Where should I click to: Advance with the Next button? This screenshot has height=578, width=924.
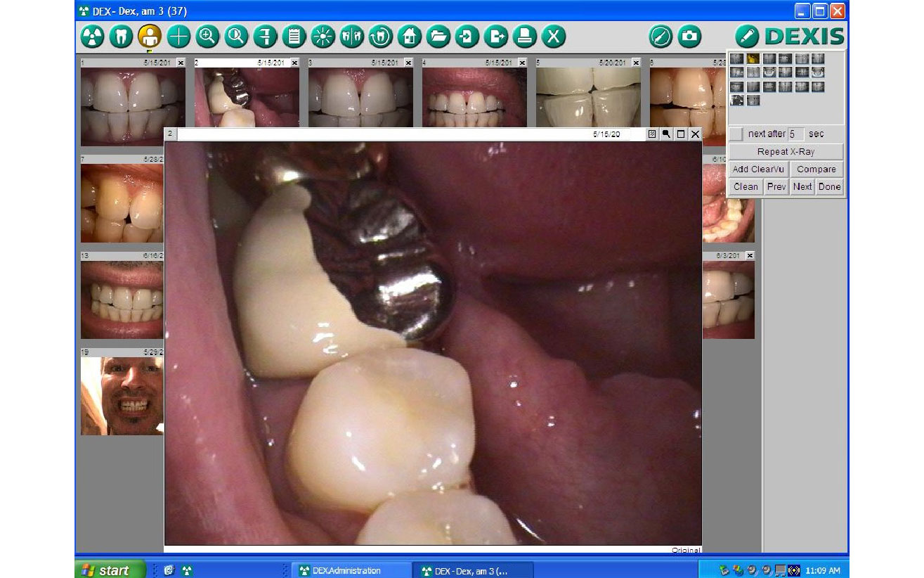click(802, 187)
